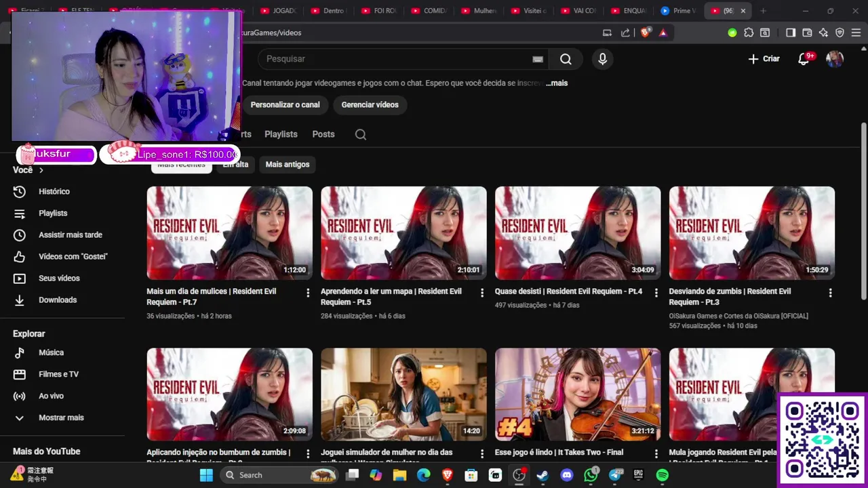Click the share page icon in the address bar
The height and width of the screenshot is (488, 868).
click(x=625, y=33)
